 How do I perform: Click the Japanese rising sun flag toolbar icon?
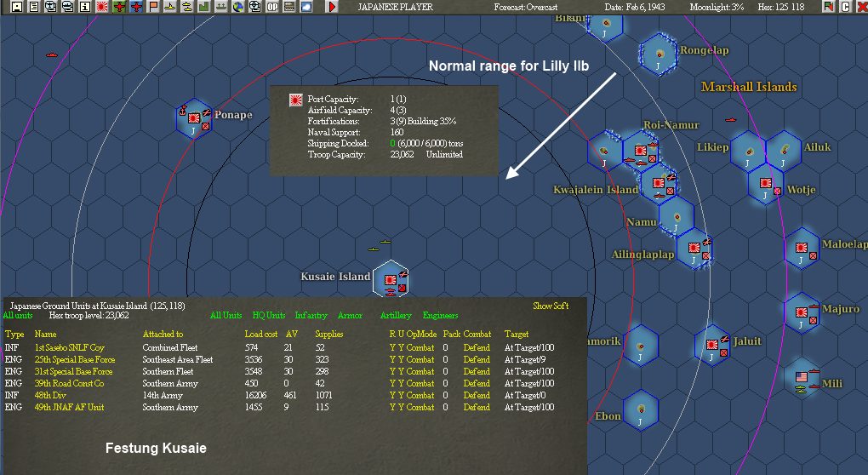click(x=102, y=7)
